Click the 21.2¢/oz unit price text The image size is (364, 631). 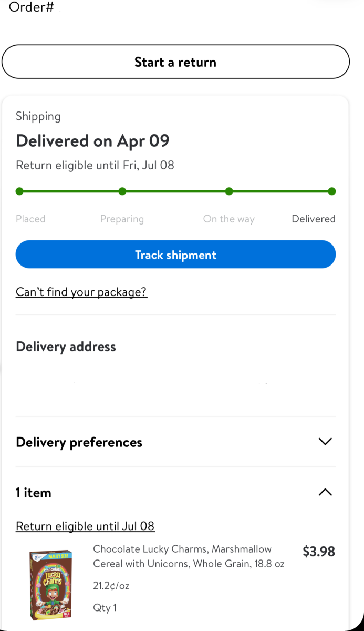[111, 586]
